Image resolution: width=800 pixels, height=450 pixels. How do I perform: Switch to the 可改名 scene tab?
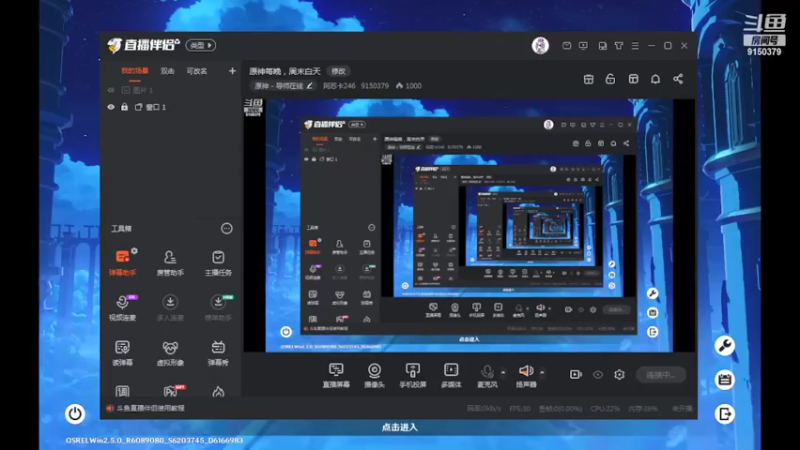[x=197, y=71]
